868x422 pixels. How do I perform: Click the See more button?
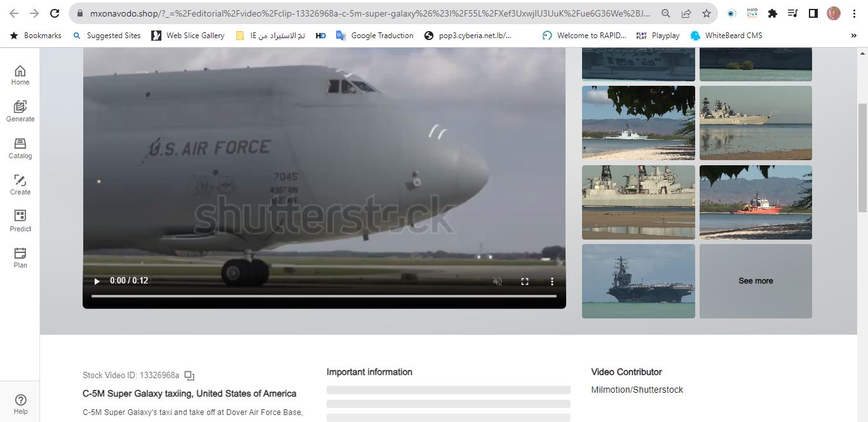[756, 281]
